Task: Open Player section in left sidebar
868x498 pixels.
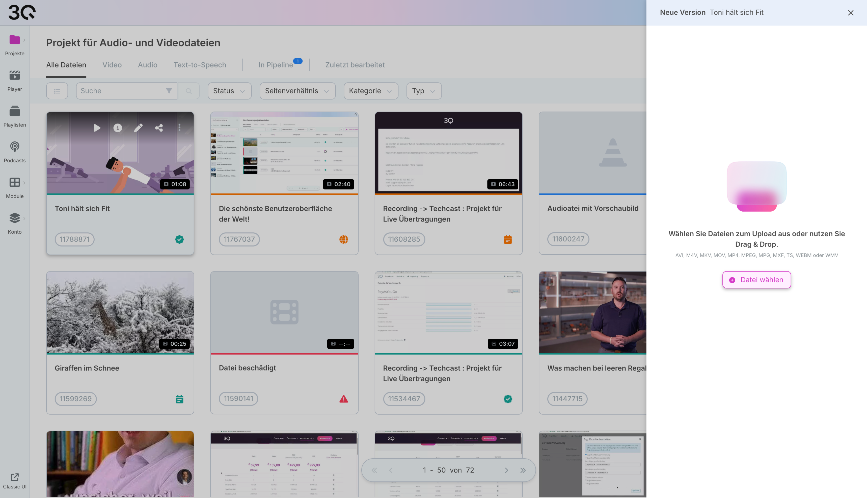Action: click(x=15, y=81)
